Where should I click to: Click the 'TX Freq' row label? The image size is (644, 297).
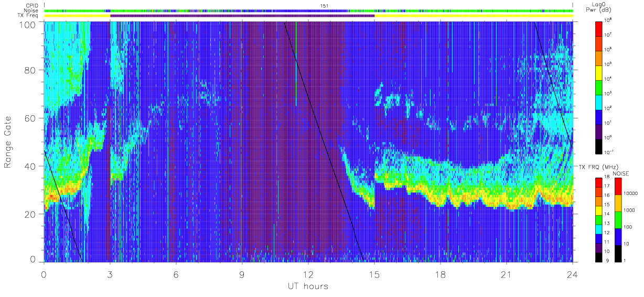tap(27, 16)
